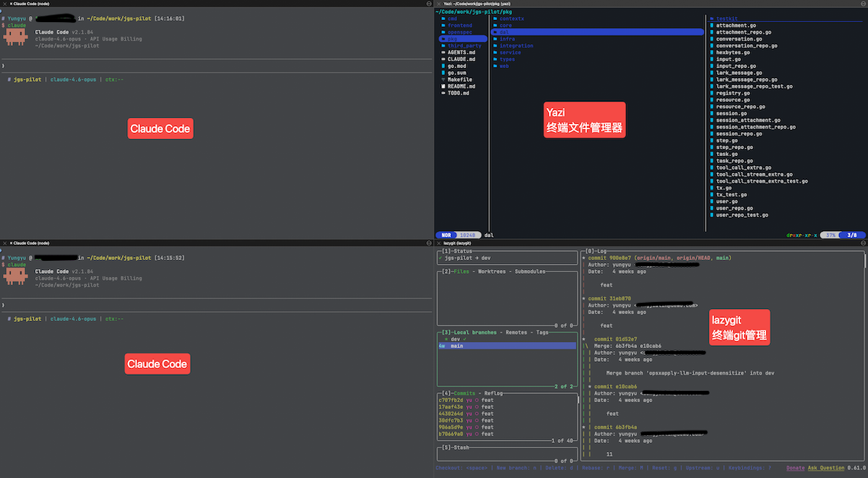Click the Go file icon beside registry.go
Image resolution: width=868 pixels, height=478 pixels.
coord(712,93)
